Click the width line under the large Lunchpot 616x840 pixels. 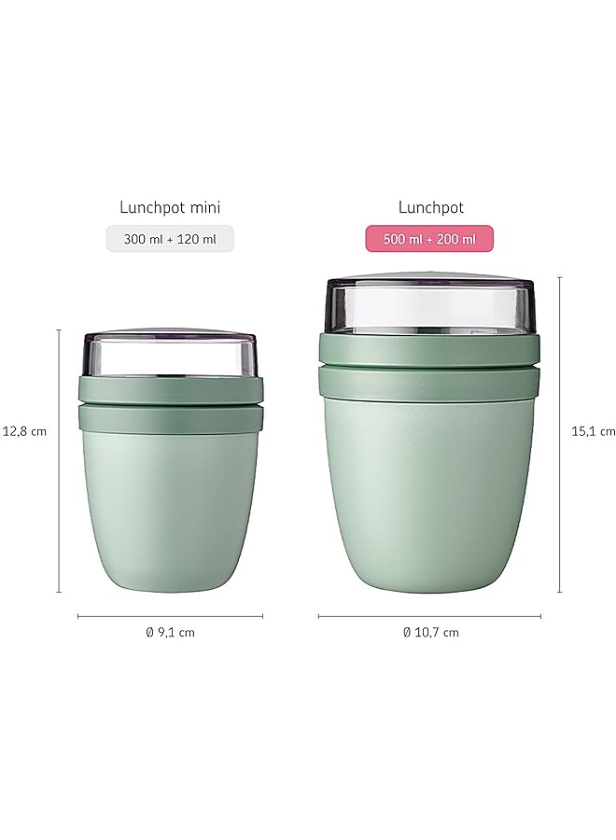click(429, 616)
